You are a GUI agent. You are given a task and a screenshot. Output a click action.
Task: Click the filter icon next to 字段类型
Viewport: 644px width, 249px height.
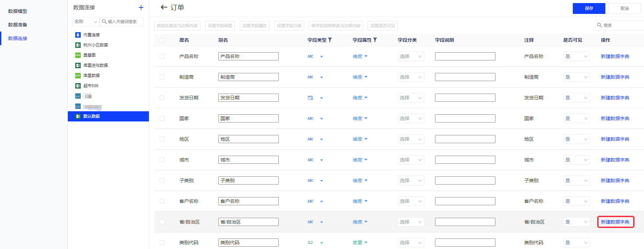[x=330, y=40]
